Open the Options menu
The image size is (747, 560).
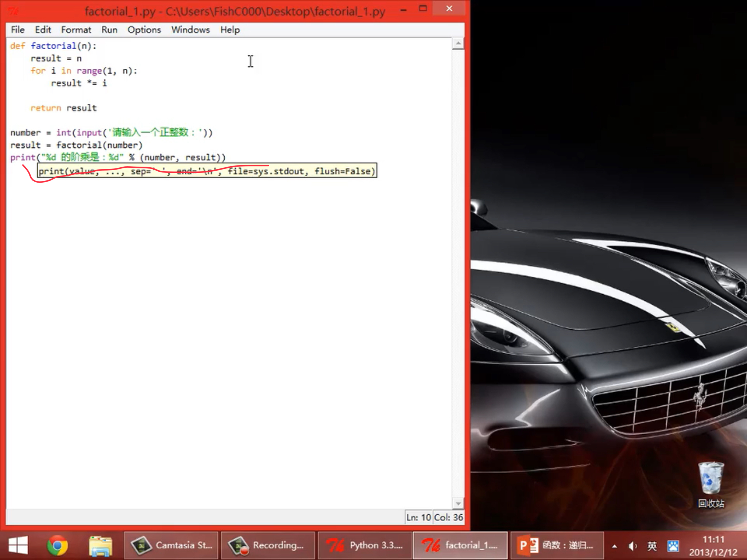click(x=144, y=30)
